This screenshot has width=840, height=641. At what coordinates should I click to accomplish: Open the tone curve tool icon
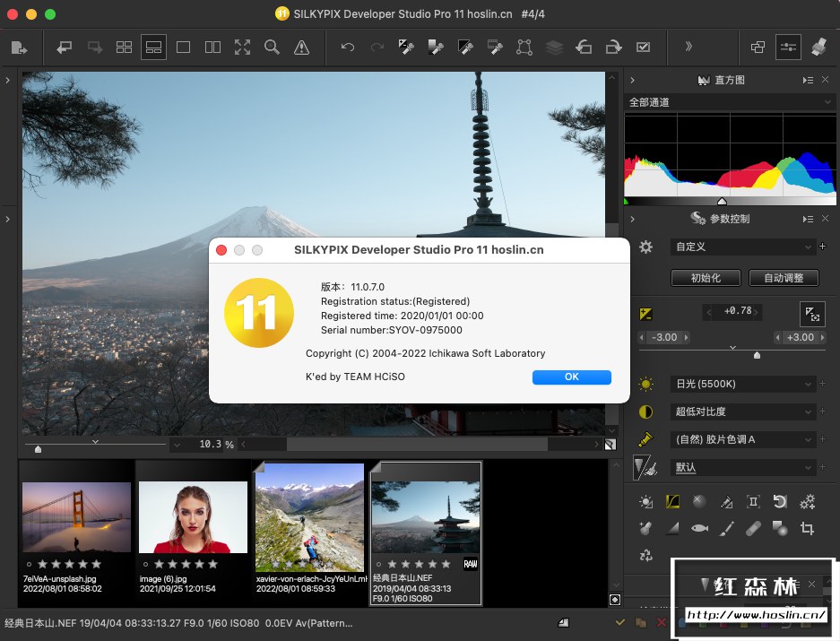click(x=672, y=502)
